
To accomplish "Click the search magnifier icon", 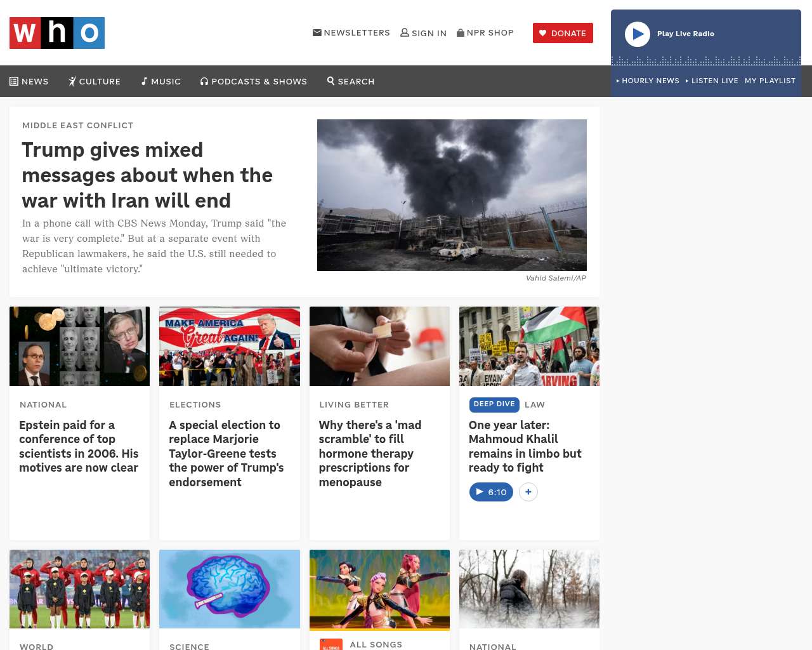I will (x=331, y=81).
